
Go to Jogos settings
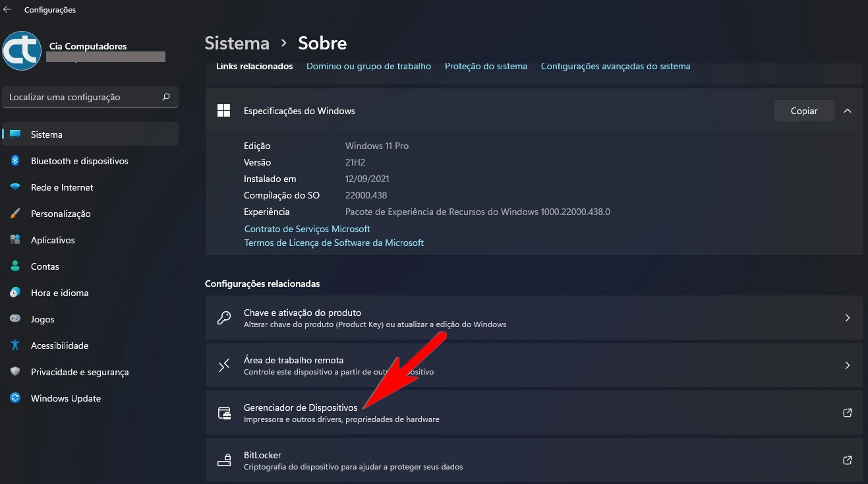(x=90, y=319)
